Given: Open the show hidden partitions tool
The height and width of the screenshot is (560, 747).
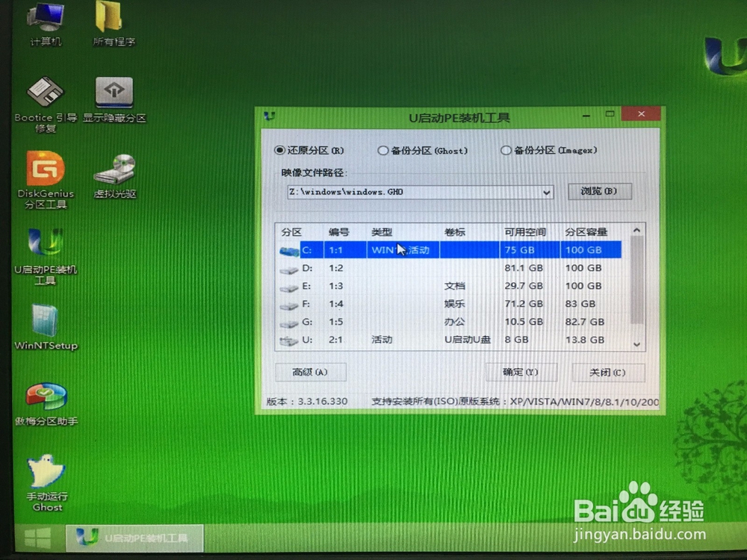Looking at the screenshot, I should [114, 93].
